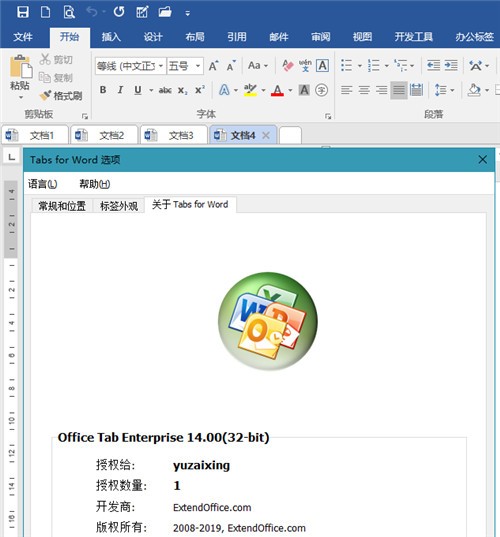Switch to 文档2 document tab
500x537 pixels.
(104, 135)
